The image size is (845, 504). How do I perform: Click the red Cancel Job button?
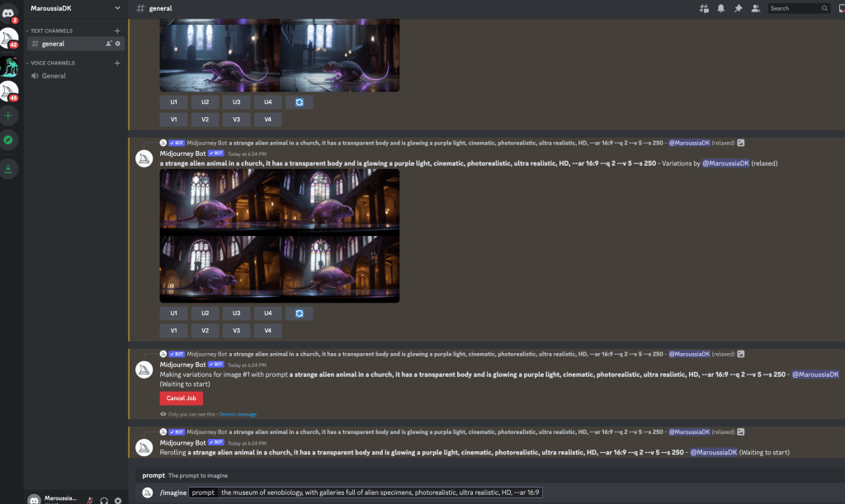[x=181, y=398]
